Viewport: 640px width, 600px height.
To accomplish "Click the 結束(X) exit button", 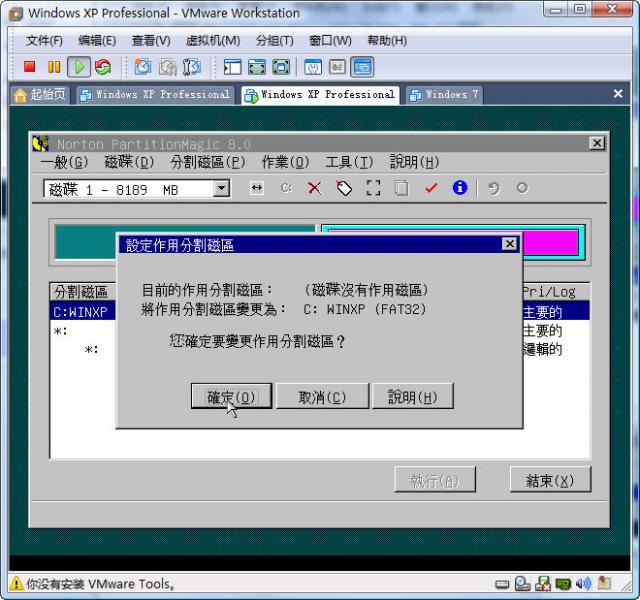I will (x=550, y=480).
